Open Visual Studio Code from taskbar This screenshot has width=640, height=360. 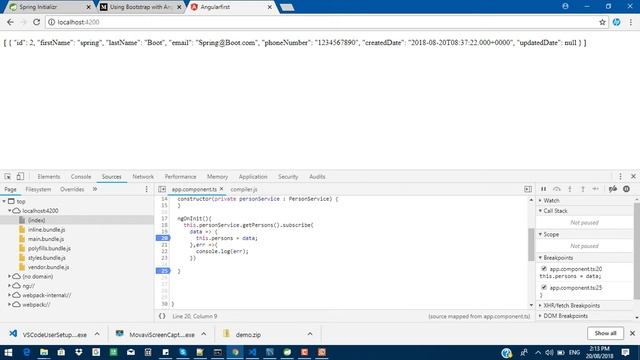click(252, 352)
